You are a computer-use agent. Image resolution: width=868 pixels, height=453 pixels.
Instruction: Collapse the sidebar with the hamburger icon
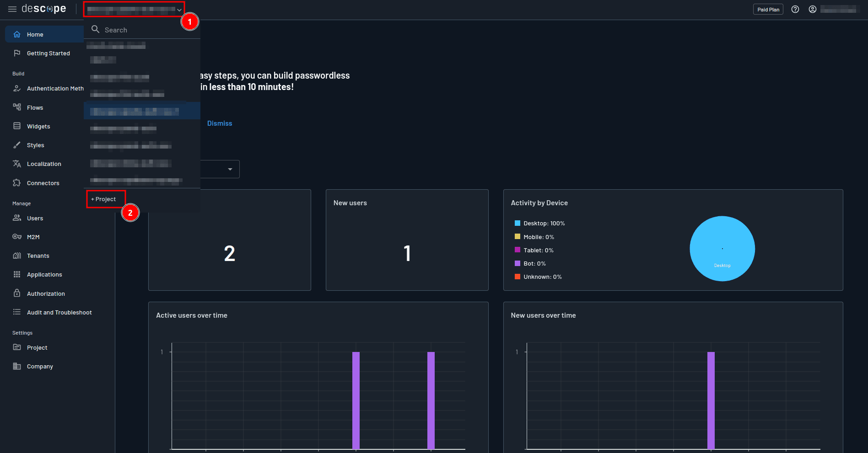click(12, 9)
